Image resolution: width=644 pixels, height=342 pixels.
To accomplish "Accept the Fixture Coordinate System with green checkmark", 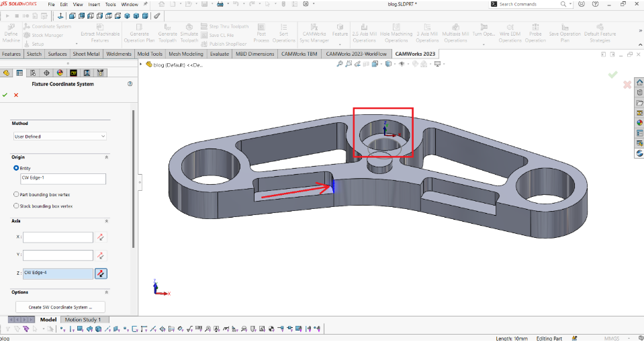I will click(5, 95).
